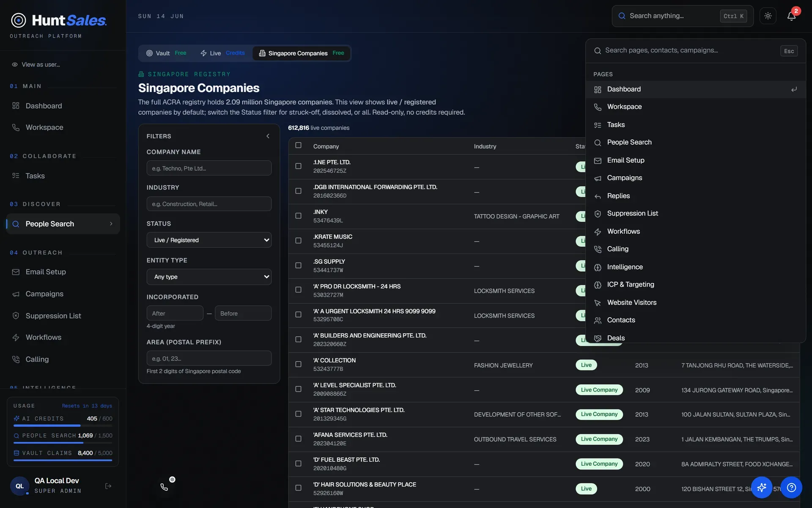812x508 pixels.
Task: Focus the Industry filter input
Action: (x=209, y=204)
